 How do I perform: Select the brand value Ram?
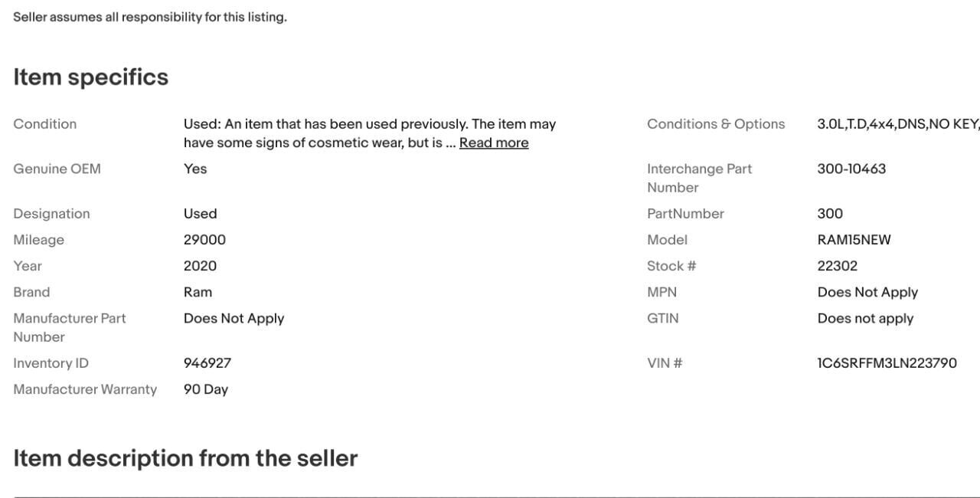pyautogui.click(x=198, y=292)
